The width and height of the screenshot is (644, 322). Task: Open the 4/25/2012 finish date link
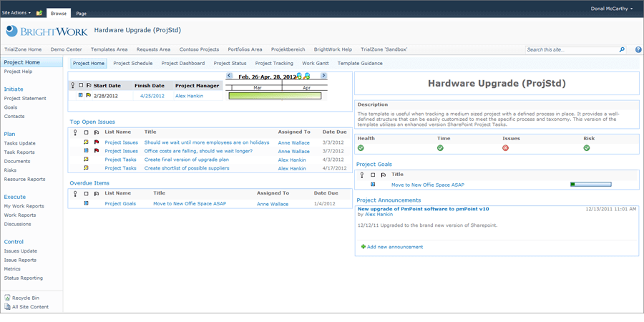(x=152, y=96)
